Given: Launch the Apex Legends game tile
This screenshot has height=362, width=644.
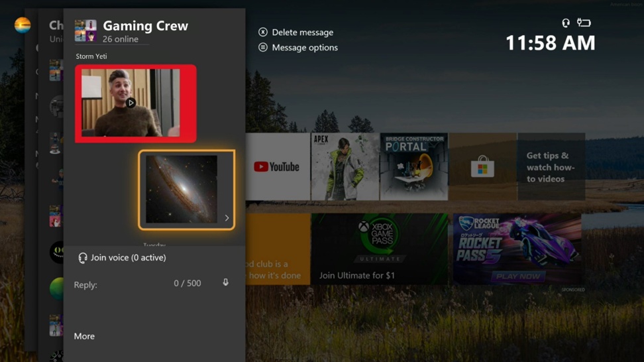Looking at the screenshot, I should tap(345, 167).
